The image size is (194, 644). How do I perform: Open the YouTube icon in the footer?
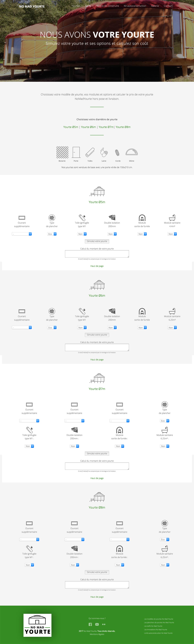(97, 624)
